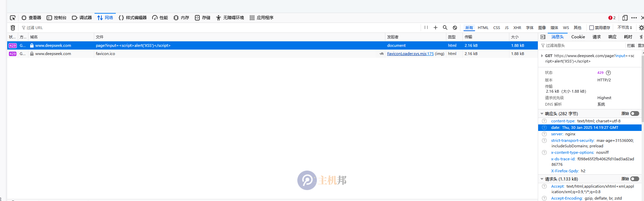Filter requests by HTML type
The image size is (644, 201).
(x=483, y=28)
